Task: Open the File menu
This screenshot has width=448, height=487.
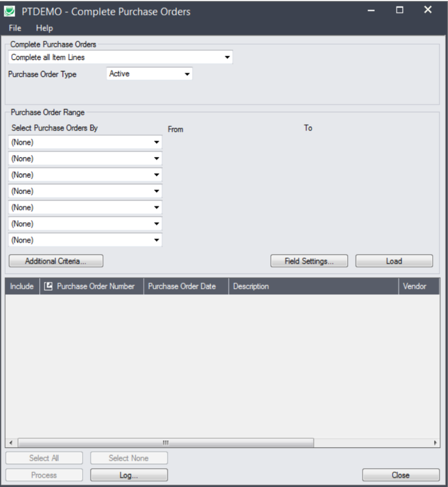Action: click(15, 28)
